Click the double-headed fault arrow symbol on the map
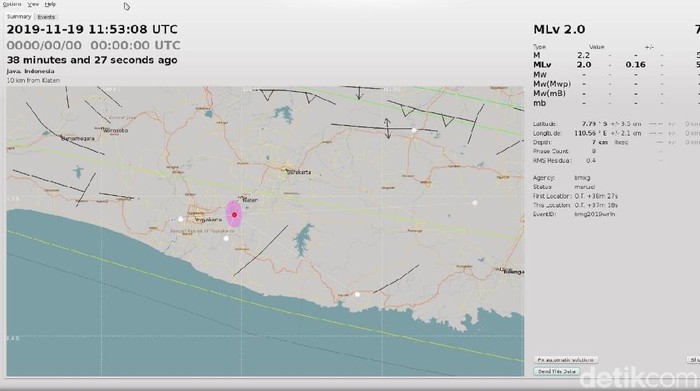700x391 pixels. (388, 129)
